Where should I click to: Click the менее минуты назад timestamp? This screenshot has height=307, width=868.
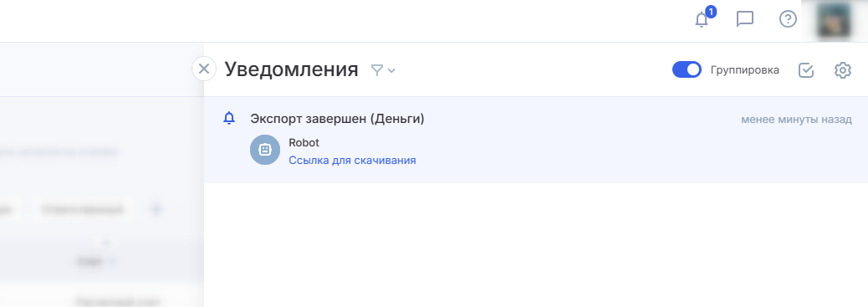click(x=797, y=119)
